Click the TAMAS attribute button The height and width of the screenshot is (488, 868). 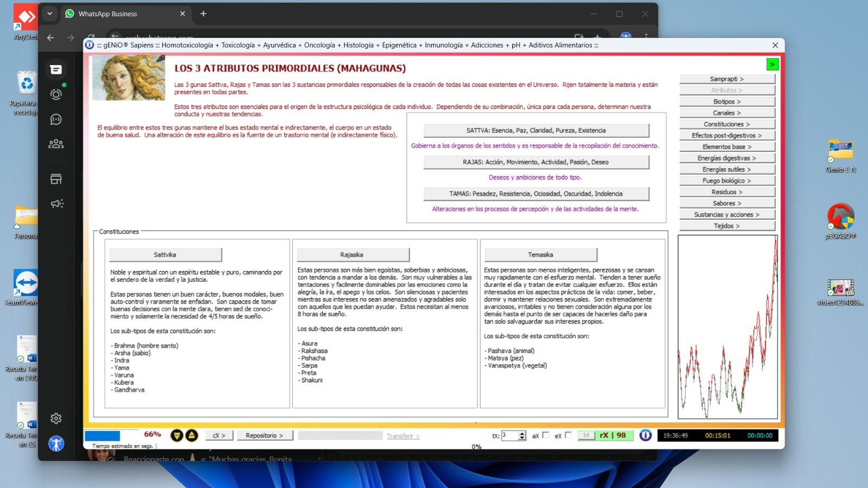tap(536, 194)
